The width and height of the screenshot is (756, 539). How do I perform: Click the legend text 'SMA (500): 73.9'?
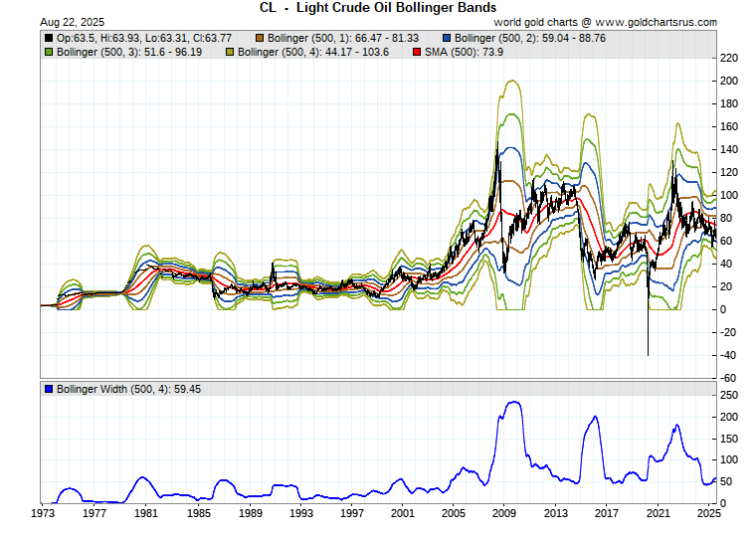(x=464, y=52)
